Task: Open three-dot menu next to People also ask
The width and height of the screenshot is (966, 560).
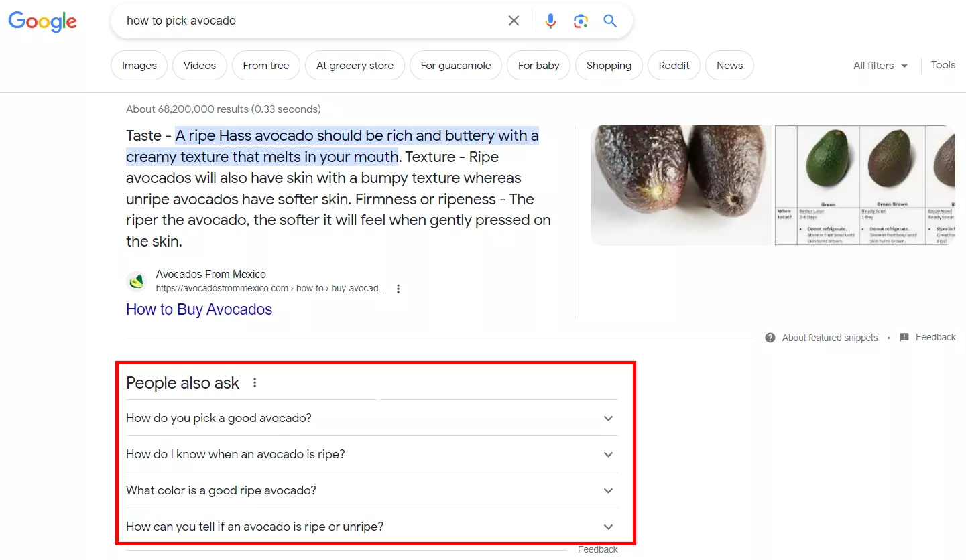Action: [x=255, y=383]
